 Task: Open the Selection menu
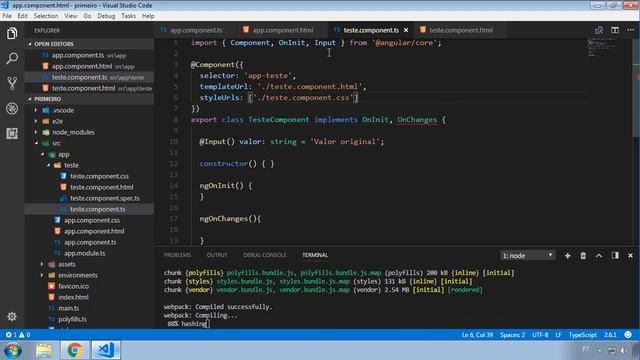tap(46, 16)
